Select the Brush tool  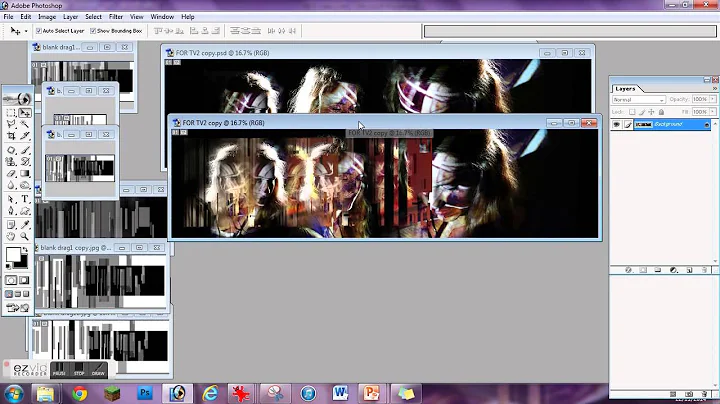[x=25, y=150]
